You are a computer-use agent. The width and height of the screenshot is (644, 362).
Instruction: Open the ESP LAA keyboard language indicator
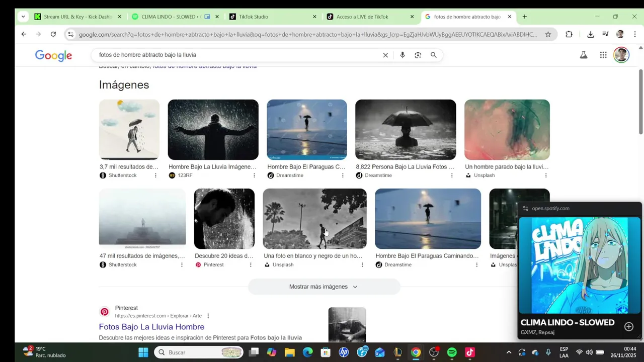(564, 352)
